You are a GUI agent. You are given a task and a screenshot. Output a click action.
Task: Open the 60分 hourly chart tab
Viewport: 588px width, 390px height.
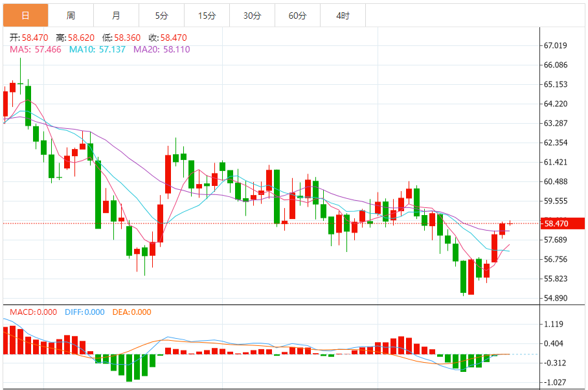pos(297,15)
